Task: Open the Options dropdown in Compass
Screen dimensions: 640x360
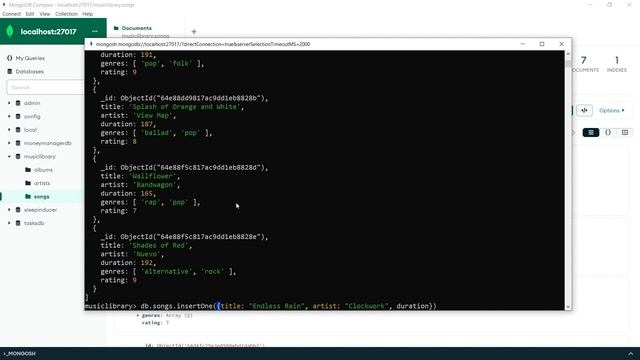Action: pos(611,111)
